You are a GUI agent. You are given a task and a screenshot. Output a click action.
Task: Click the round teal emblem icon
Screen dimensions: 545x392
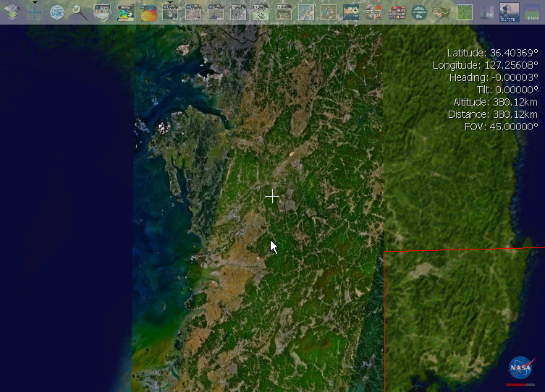[419, 12]
